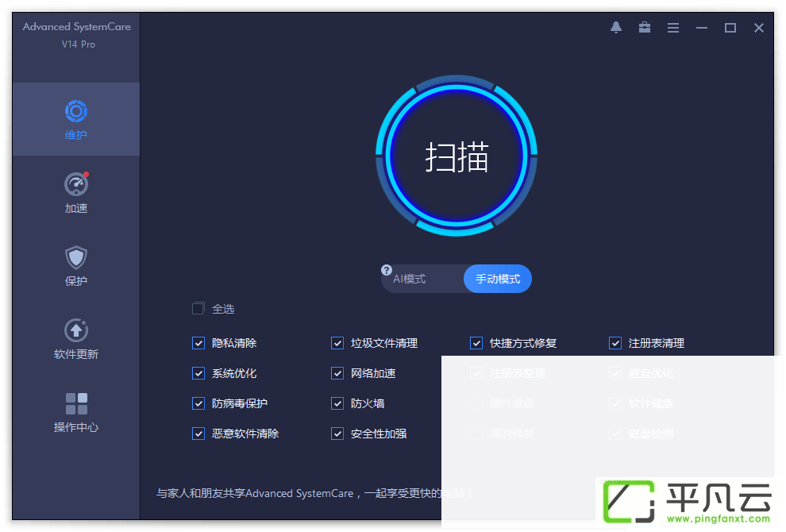Uncheck 网络加速 checkbox
786x532 pixels.
tap(337, 373)
